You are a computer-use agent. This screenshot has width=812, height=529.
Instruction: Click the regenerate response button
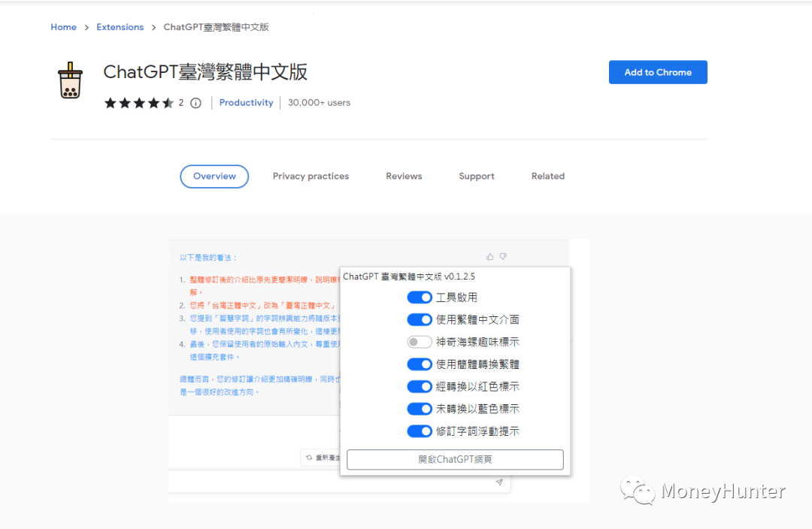click(x=320, y=458)
